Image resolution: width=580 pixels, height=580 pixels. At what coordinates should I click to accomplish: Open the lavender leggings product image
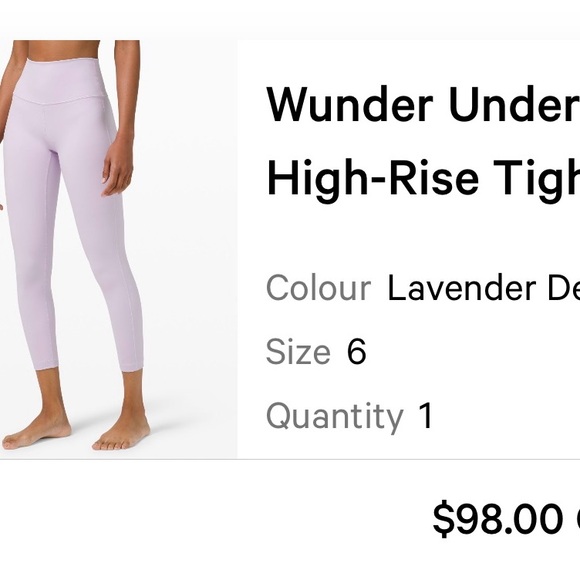[x=118, y=249]
